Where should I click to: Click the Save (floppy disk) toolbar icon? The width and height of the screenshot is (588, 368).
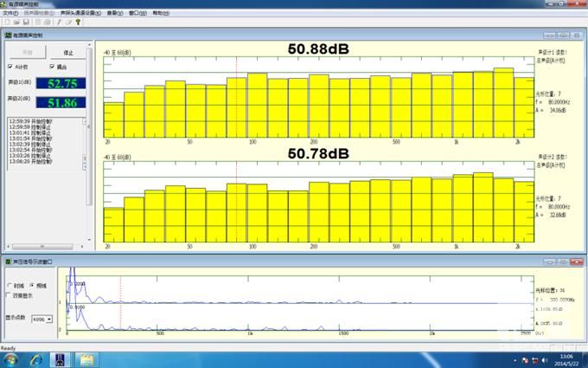tap(26, 23)
